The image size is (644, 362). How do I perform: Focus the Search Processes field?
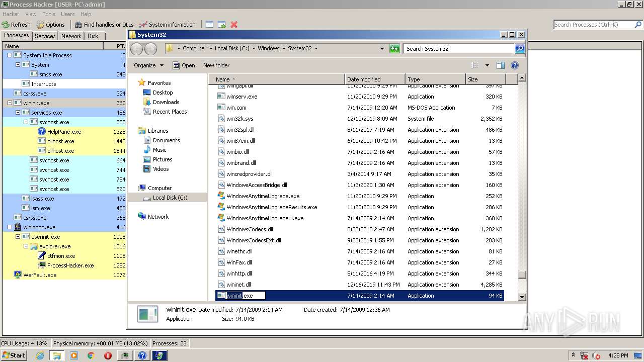(593, 25)
